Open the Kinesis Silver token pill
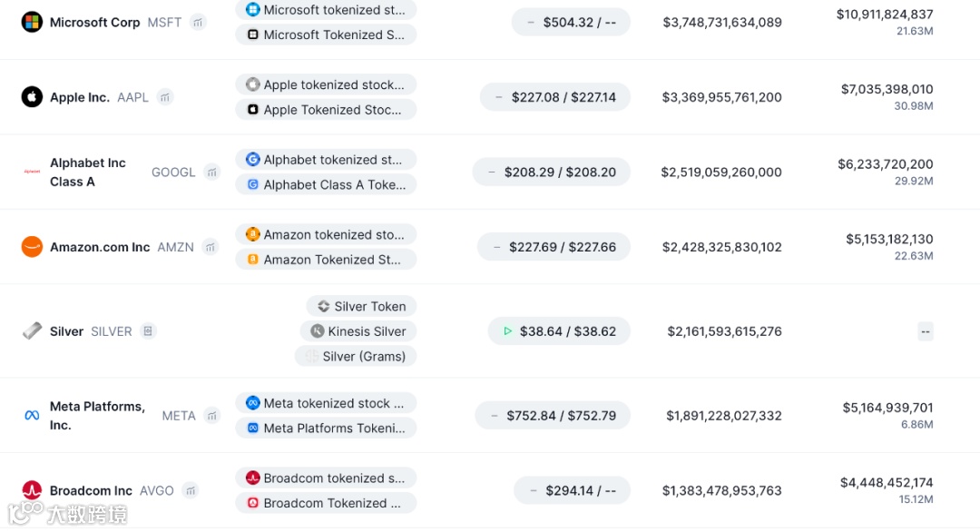 coord(358,331)
